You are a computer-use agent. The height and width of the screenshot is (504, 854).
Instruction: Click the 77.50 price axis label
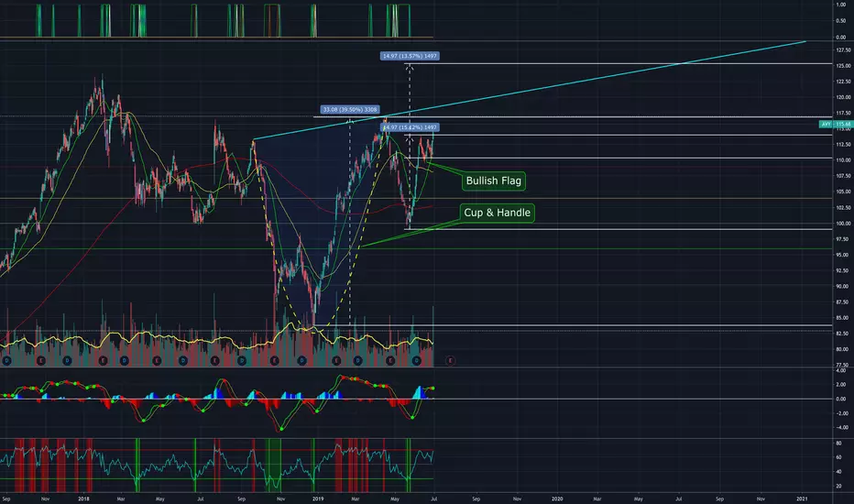point(843,365)
